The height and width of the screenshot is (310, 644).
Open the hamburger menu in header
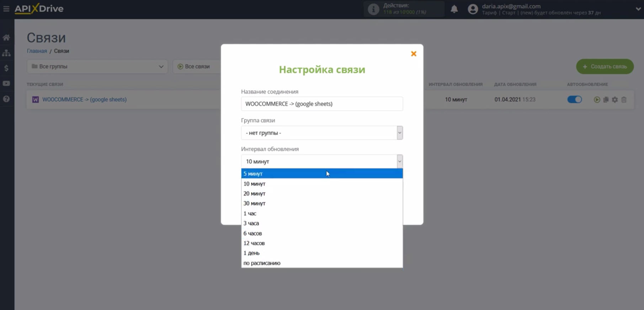coord(6,9)
